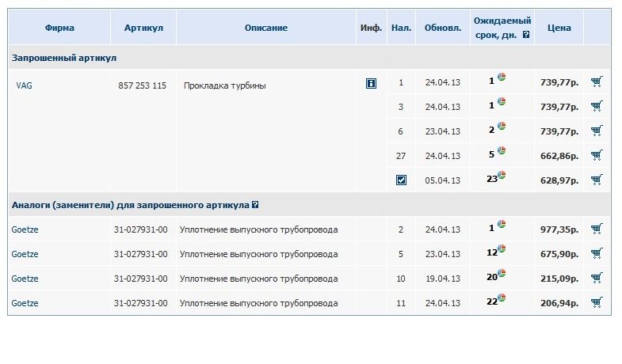Add the 977,35р. Goetze item to cart
Image resolution: width=622 pixels, height=364 pixels.
tap(597, 229)
